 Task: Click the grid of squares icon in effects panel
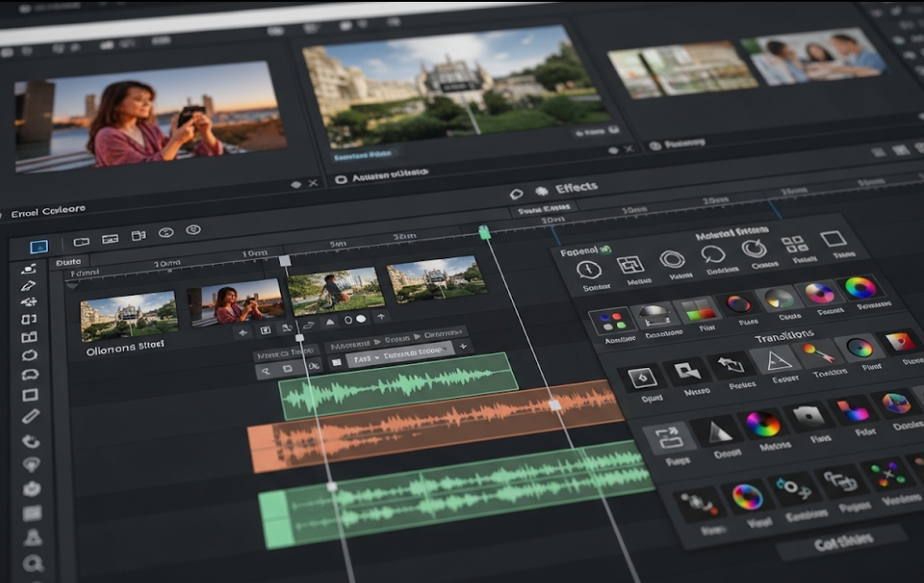point(794,245)
